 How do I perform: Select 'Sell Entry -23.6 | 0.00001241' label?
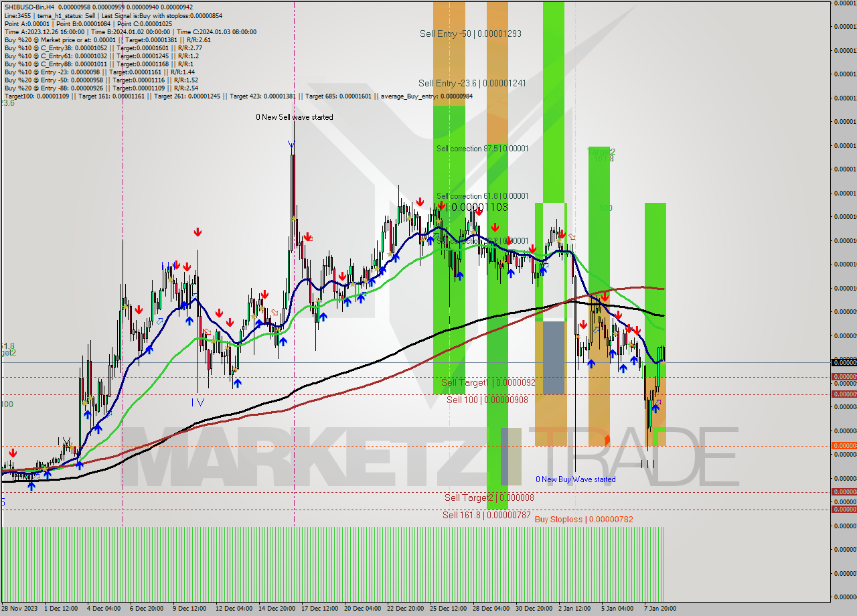[471, 83]
